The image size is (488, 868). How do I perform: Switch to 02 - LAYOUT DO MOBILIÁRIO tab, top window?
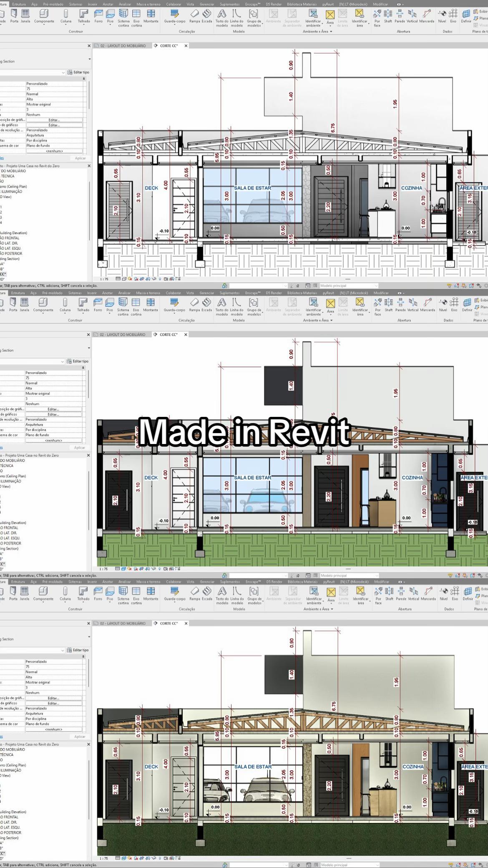click(123, 46)
